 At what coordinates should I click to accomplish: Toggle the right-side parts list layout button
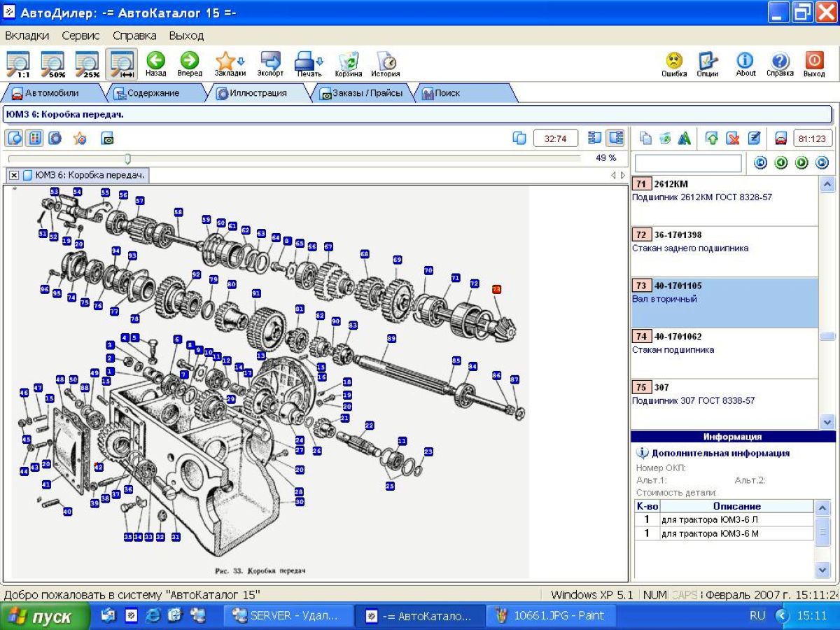[615, 139]
